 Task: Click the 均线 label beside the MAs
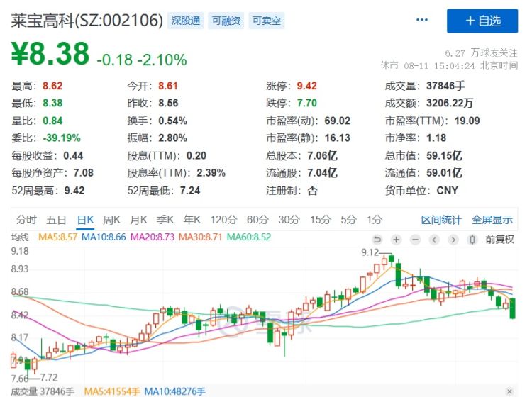pos(20,237)
